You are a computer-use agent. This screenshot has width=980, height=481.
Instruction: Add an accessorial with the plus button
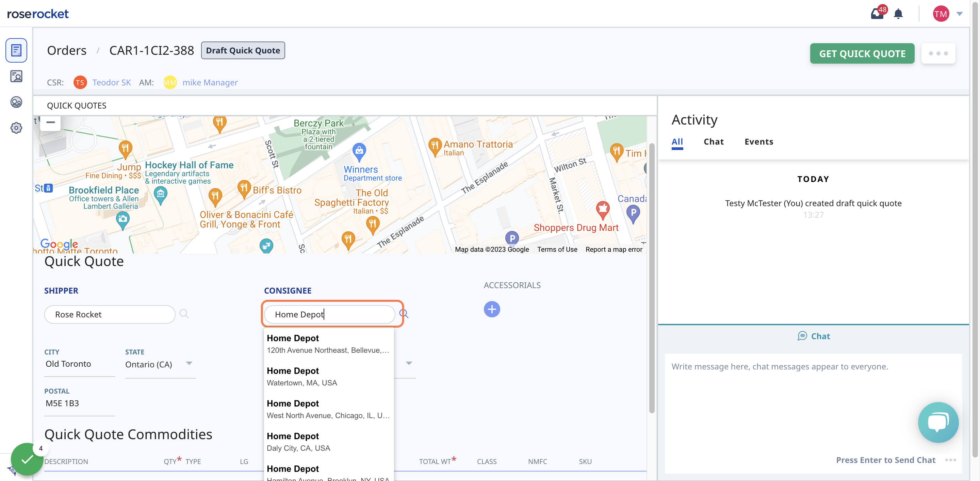pyautogui.click(x=491, y=309)
